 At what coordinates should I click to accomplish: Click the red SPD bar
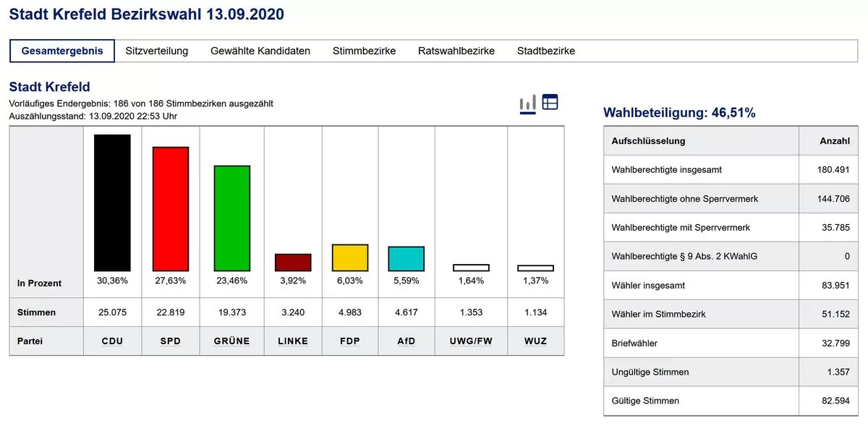tap(170, 209)
